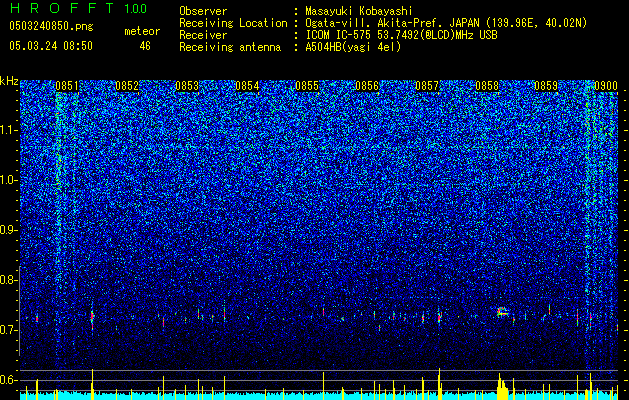Click the Observer field label
Viewport: 629px width, 400px height.
click(x=203, y=11)
